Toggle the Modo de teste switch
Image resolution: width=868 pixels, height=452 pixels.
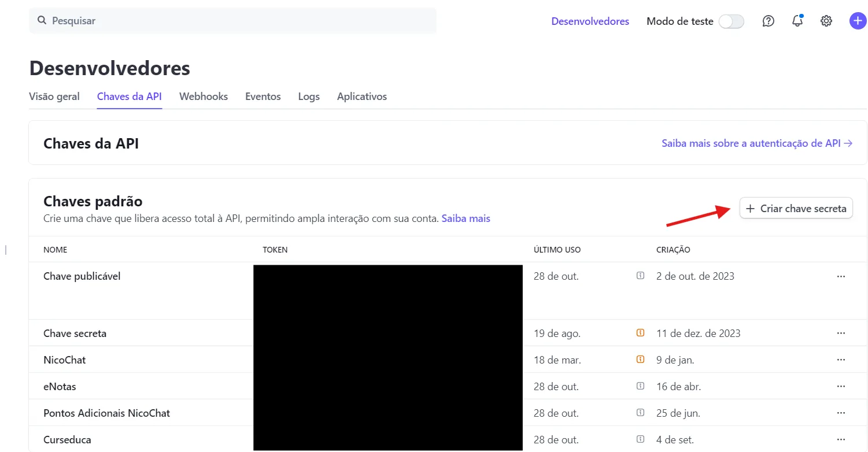tap(731, 21)
